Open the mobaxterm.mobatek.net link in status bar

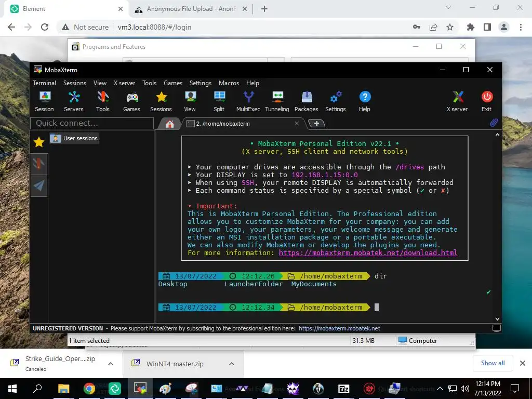tap(339, 328)
